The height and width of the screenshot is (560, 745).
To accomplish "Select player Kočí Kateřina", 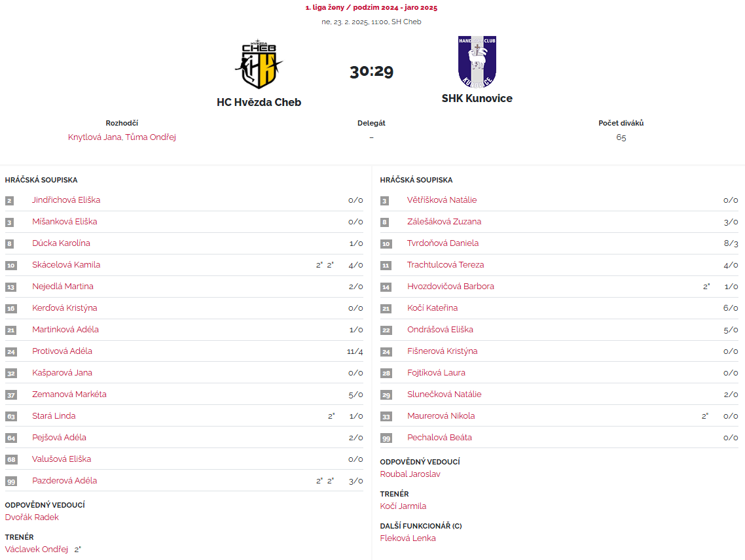I will coord(432,308).
